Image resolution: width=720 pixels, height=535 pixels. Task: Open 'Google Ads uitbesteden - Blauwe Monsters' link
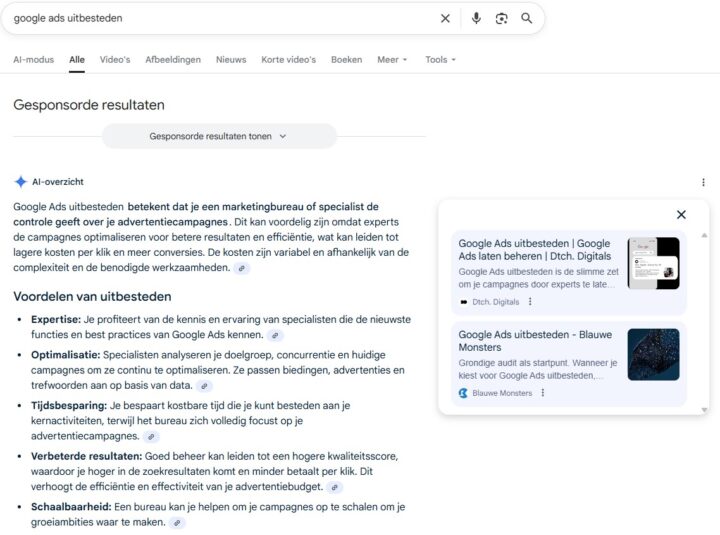pyautogui.click(x=535, y=341)
